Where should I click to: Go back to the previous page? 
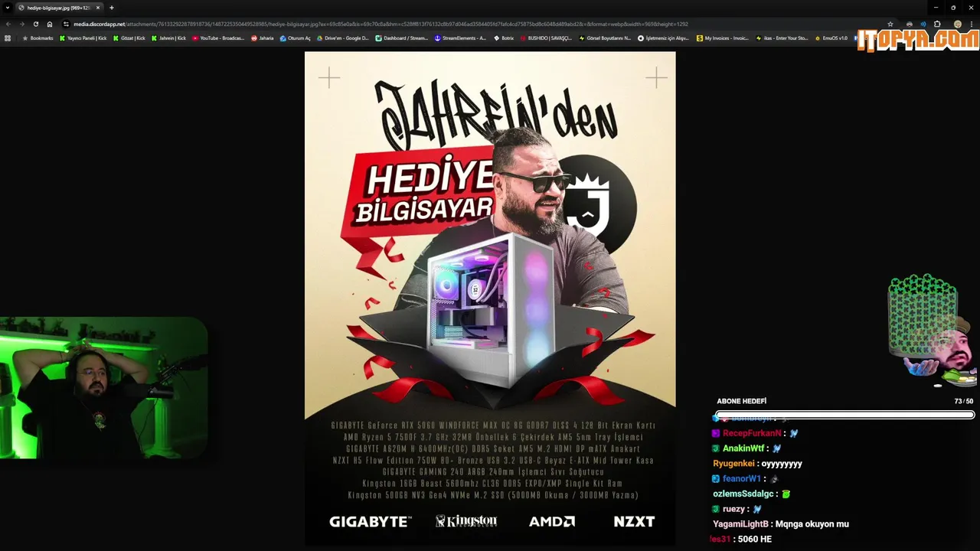pos(8,24)
